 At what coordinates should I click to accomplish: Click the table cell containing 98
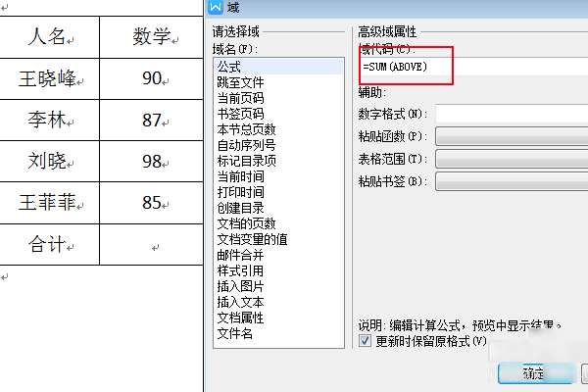152,162
